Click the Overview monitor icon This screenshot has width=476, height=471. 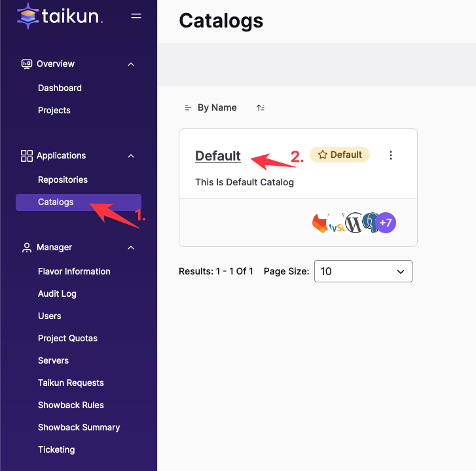(26, 64)
